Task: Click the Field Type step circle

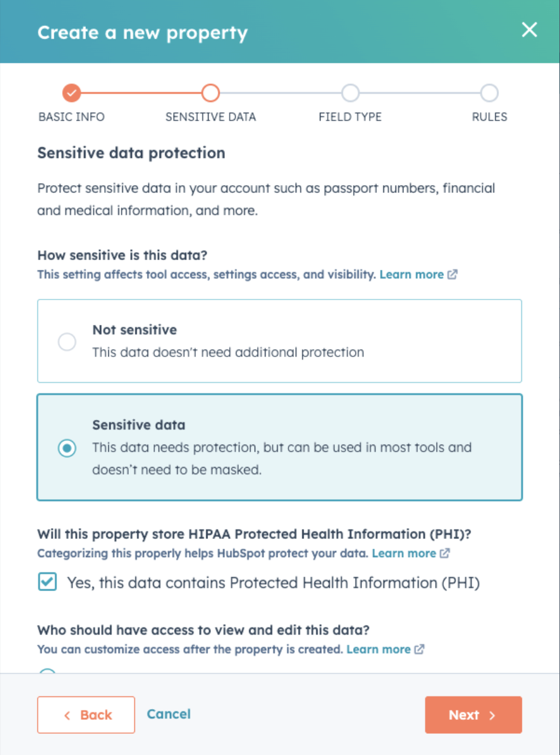Action: pos(350,93)
